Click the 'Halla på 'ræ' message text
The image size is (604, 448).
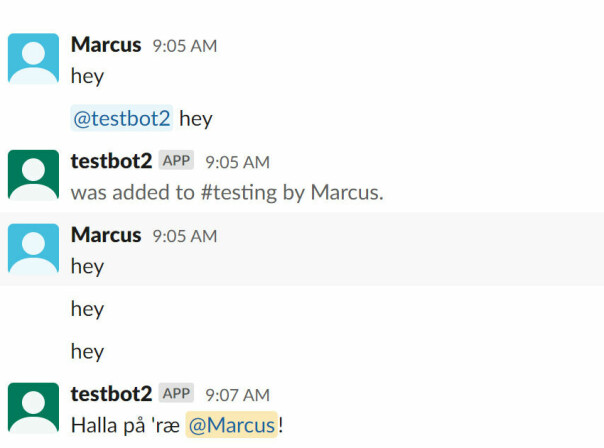(x=125, y=425)
